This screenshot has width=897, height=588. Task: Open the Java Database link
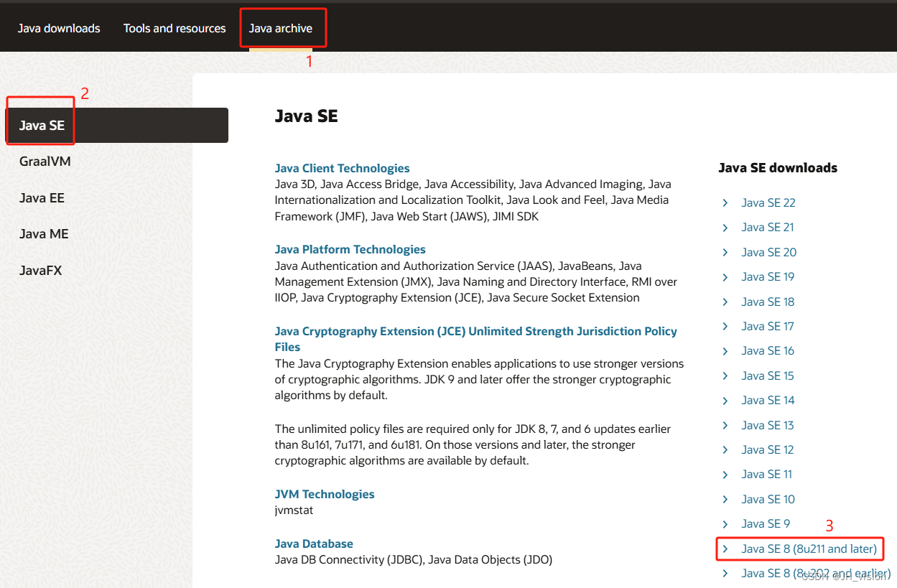tap(314, 543)
